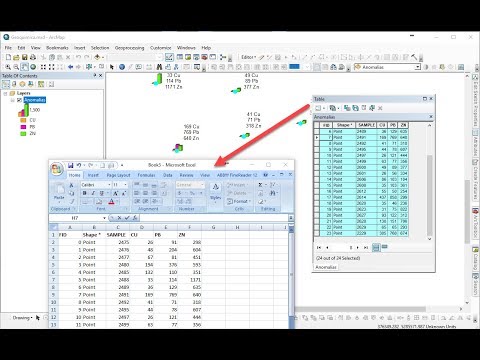Click List By Drawing Order icon

(x=6, y=84)
